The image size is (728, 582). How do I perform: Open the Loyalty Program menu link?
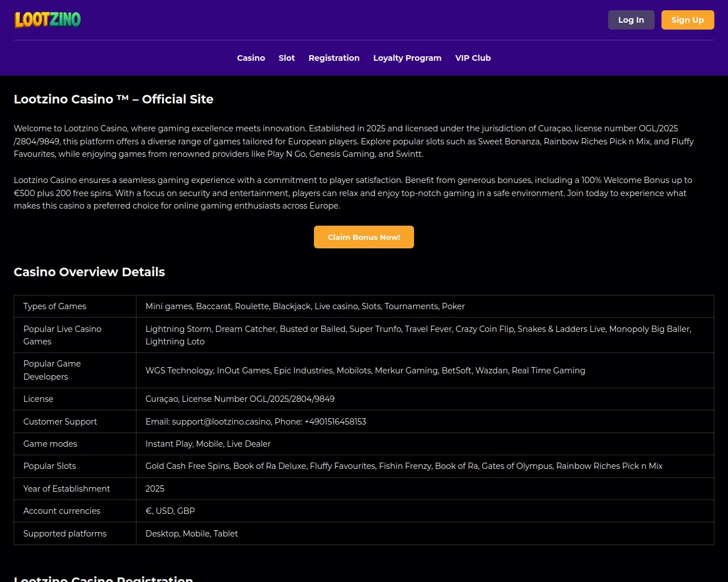click(407, 58)
